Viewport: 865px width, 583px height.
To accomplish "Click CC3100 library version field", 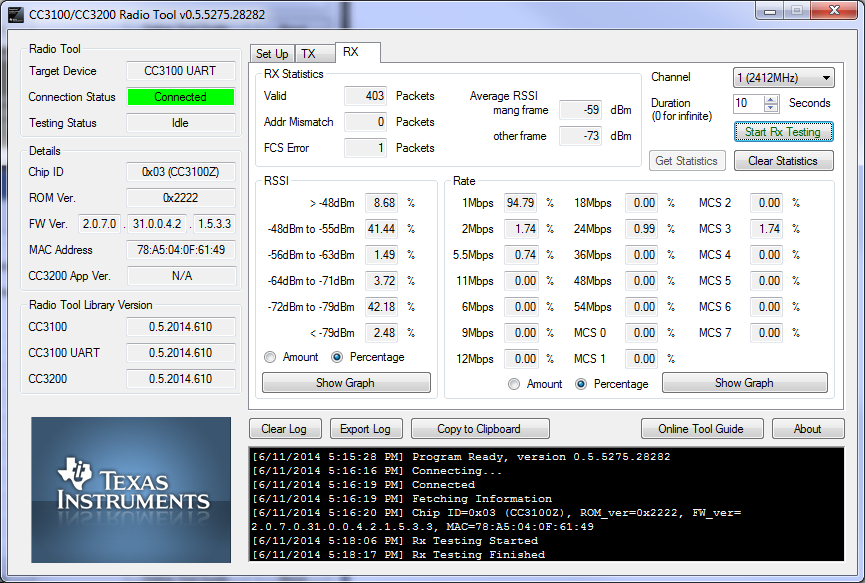I will coord(181,327).
